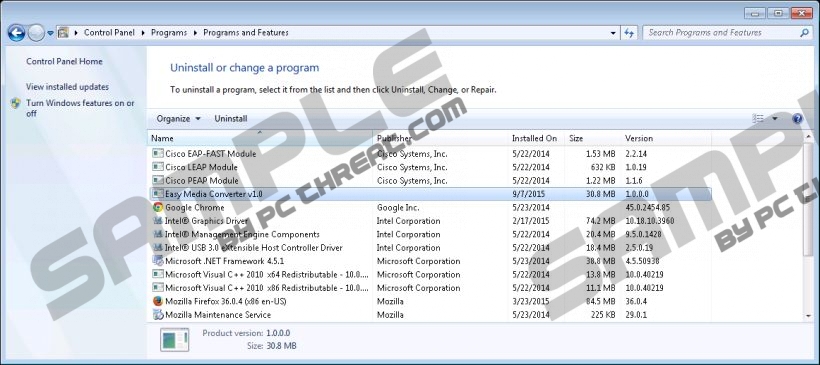Click Google Inc. publisher cell
The width and height of the screenshot is (820, 365).
[x=398, y=208]
